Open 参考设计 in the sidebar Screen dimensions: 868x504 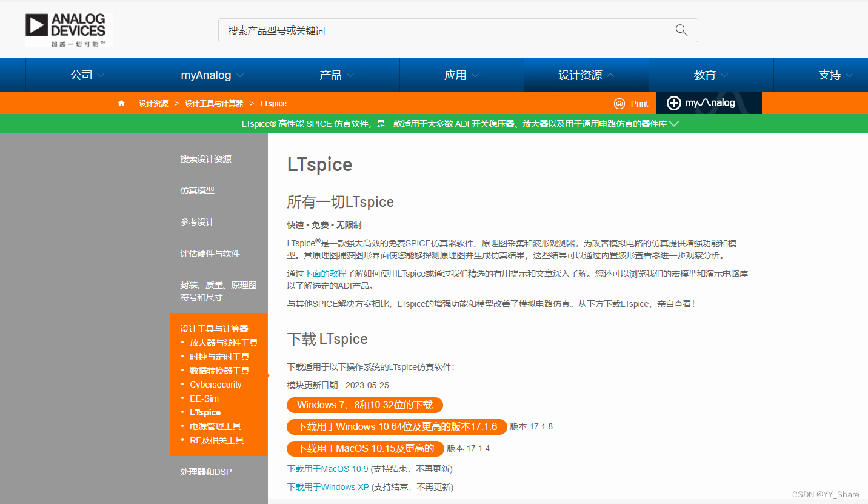pyautogui.click(x=197, y=222)
